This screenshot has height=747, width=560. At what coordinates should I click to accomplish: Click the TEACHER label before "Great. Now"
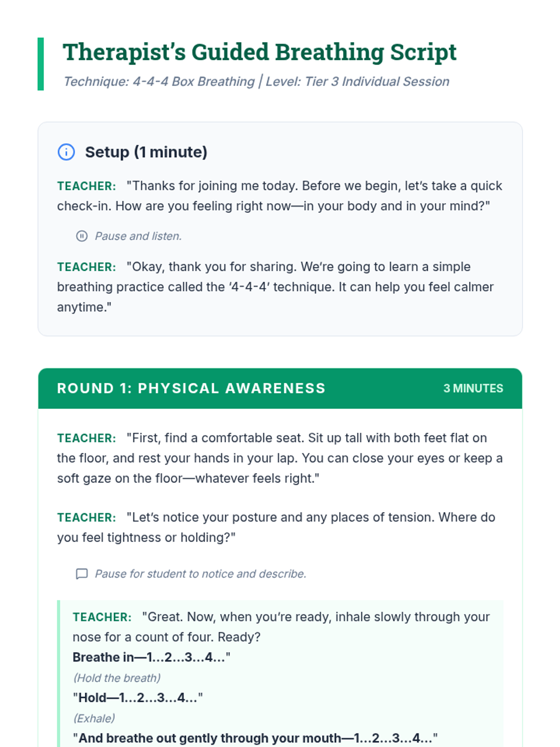(x=102, y=617)
